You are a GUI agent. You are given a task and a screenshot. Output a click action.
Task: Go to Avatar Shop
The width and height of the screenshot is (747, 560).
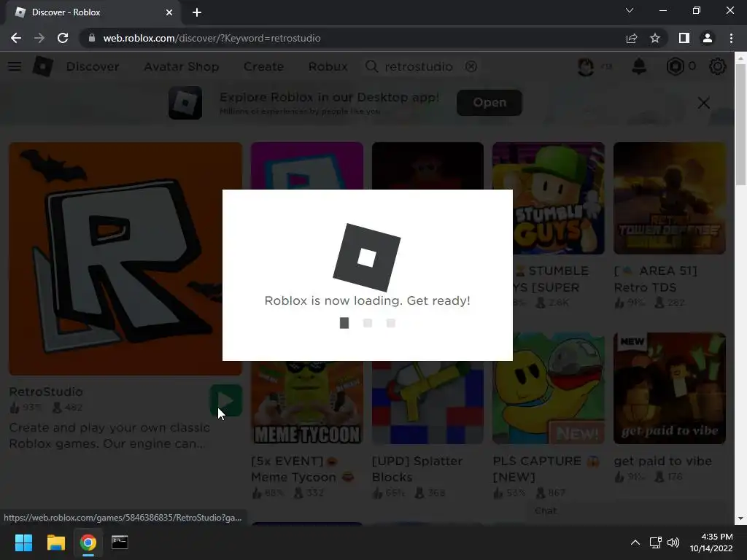click(181, 66)
